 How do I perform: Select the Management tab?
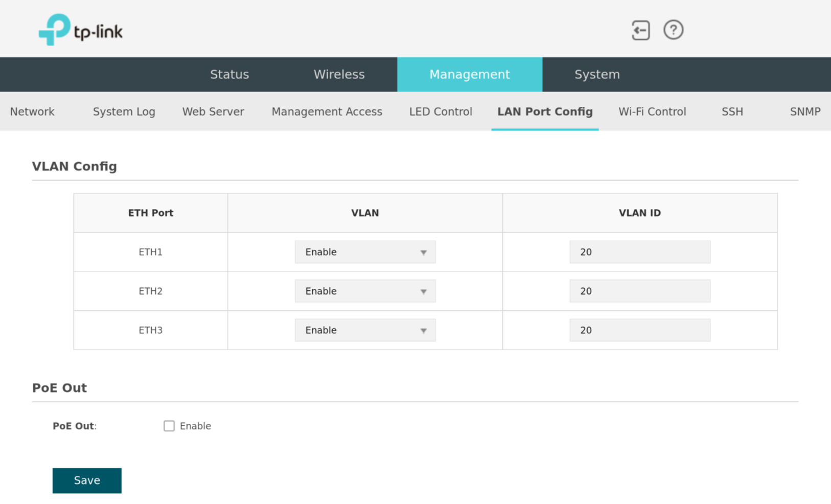(469, 75)
